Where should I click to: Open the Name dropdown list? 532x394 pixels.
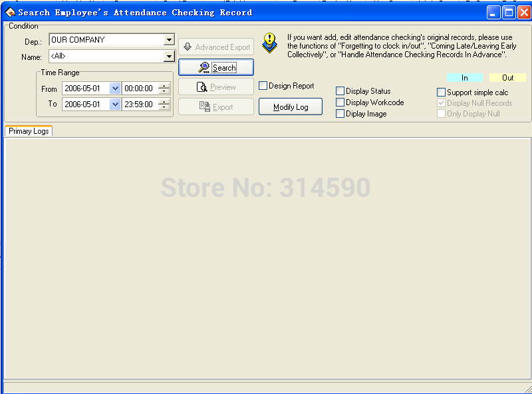click(169, 57)
